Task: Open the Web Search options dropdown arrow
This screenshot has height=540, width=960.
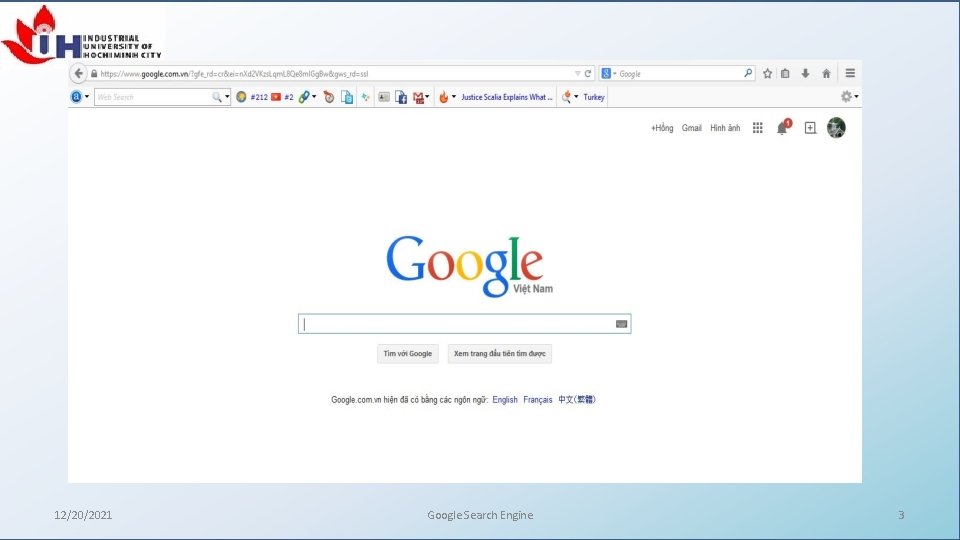Action: point(227,97)
